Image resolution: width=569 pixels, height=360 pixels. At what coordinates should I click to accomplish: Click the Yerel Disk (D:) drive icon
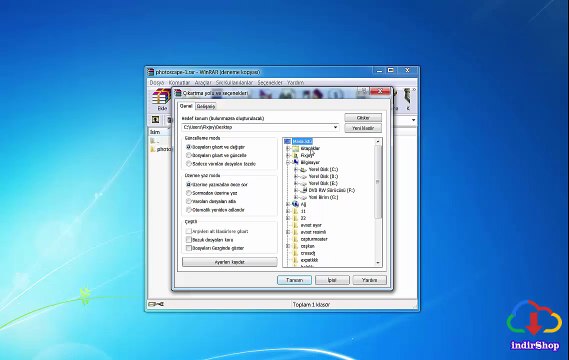coord(303,176)
